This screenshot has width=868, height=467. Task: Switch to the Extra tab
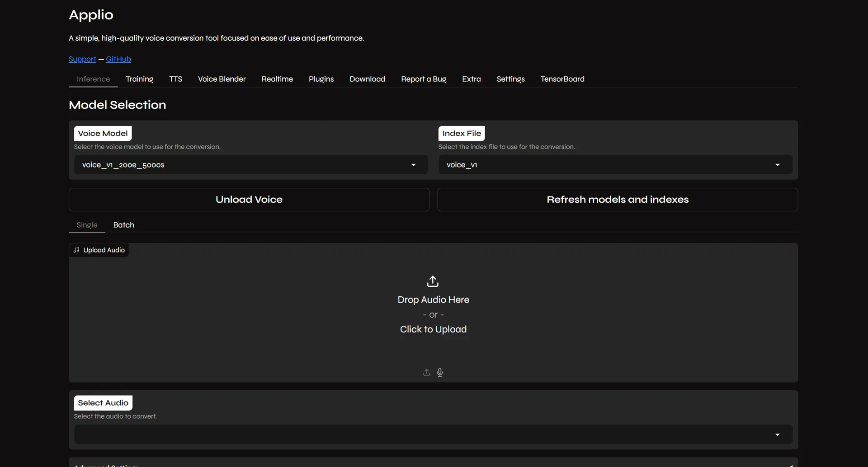(471, 79)
